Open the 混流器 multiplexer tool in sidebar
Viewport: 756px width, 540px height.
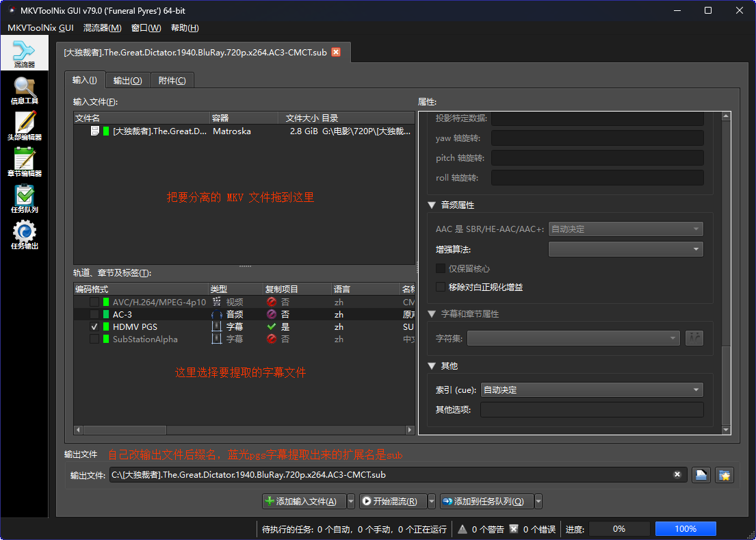pyautogui.click(x=24, y=53)
